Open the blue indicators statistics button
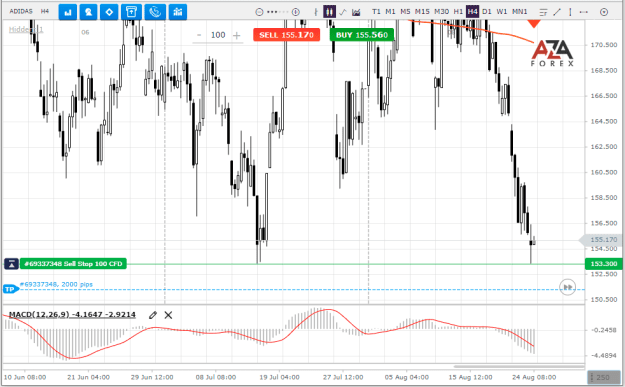Viewport: 625px width, 387px height. (x=178, y=12)
